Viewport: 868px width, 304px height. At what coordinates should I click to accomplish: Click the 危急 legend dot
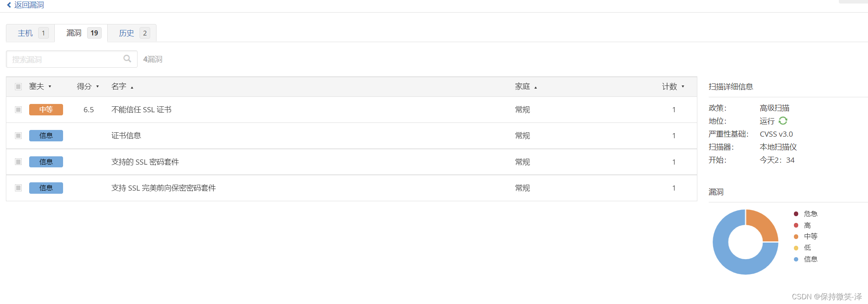796,214
